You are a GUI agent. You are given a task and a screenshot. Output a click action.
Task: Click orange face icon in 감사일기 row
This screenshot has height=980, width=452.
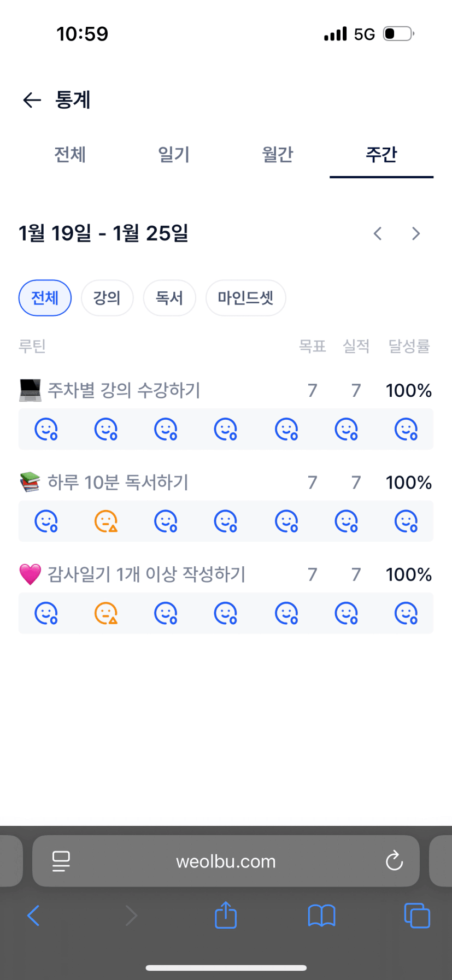pyautogui.click(x=106, y=613)
